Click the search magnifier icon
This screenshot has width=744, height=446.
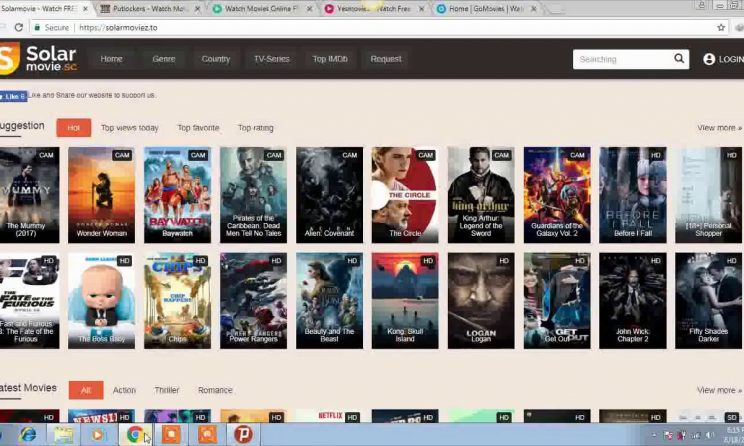[x=679, y=58]
